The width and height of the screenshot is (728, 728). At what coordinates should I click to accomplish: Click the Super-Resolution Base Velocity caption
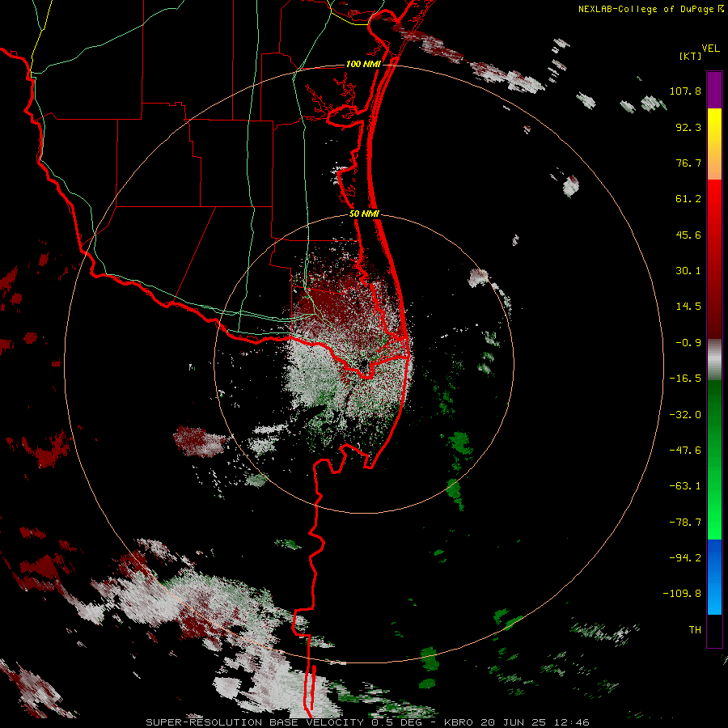point(368,722)
